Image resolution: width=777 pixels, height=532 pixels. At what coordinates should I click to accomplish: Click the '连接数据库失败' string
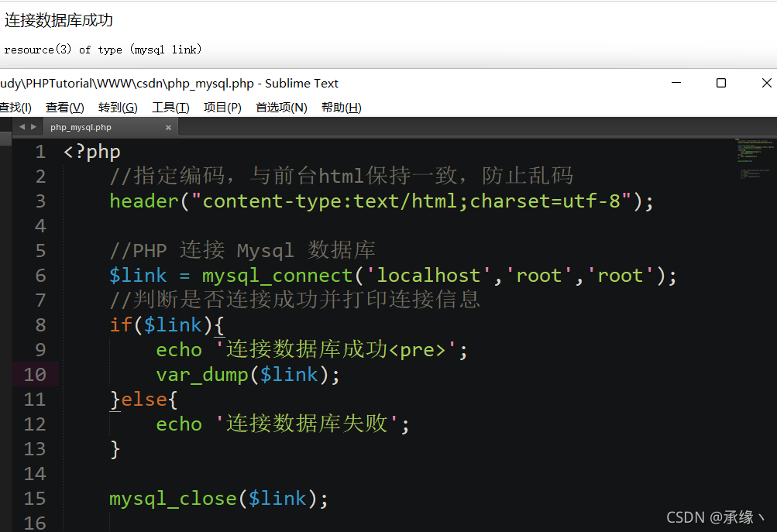pyautogui.click(x=308, y=424)
